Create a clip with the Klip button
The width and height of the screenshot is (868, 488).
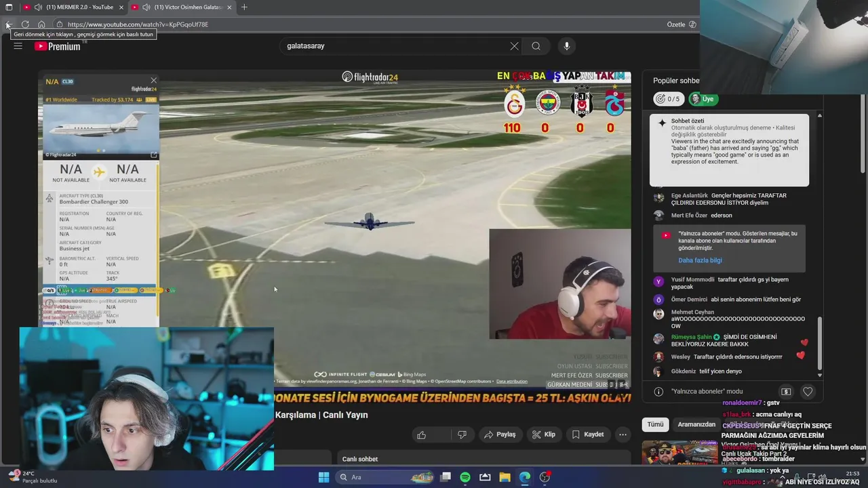point(543,434)
